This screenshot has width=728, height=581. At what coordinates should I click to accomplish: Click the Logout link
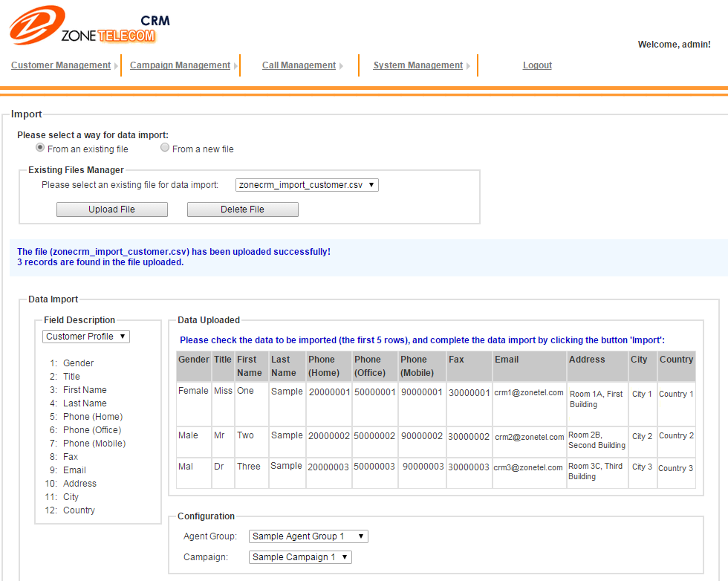[537, 65]
